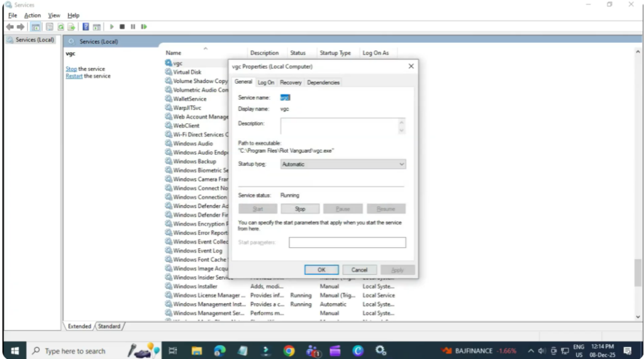644x359 pixels.
Task: Click the Stop Service toolbar icon
Action: tap(122, 26)
